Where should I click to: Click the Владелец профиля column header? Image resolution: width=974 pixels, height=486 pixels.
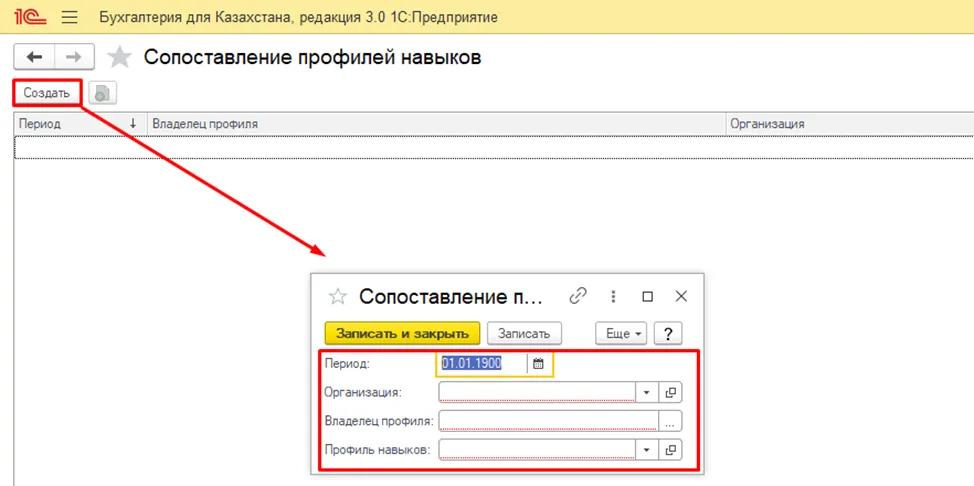436,124
